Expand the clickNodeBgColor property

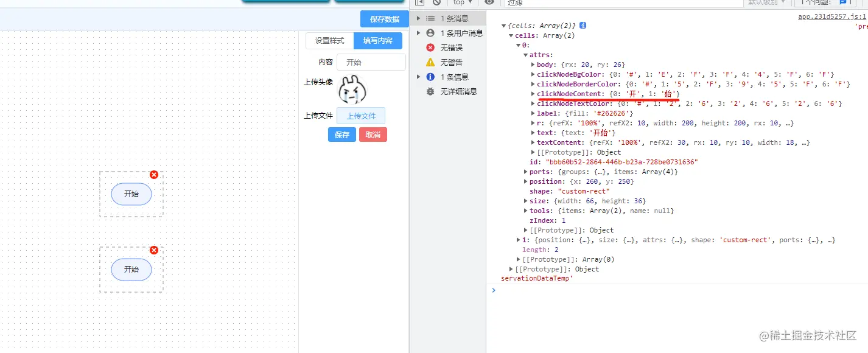point(533,74)
